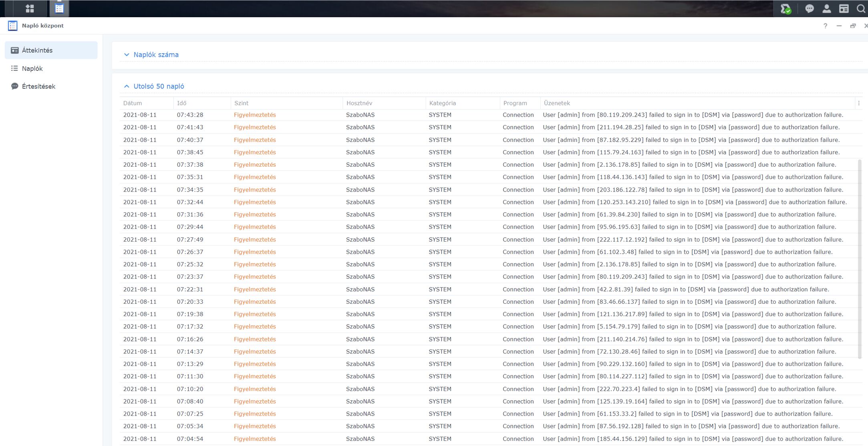Click the message from 61.102.3.48

coord(688,252)
